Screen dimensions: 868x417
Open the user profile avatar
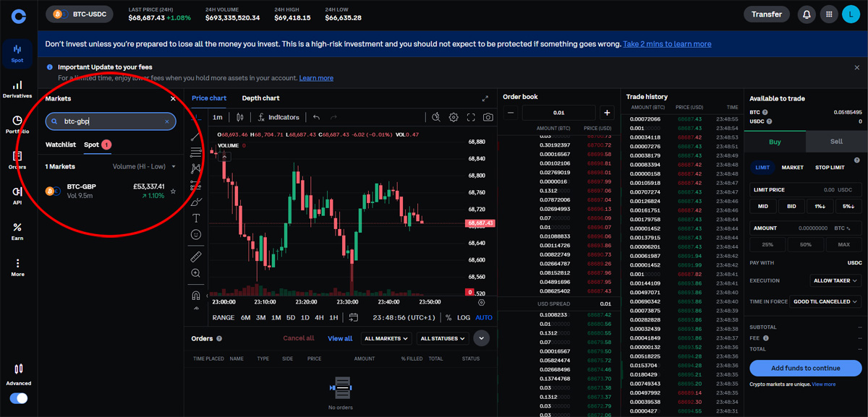point(851,14)
